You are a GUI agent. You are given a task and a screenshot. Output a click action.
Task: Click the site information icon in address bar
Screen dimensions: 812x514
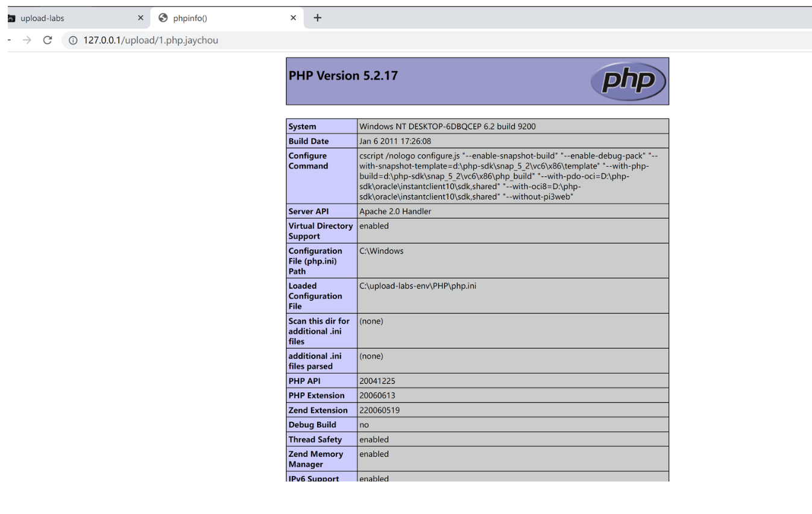(73, 41)
